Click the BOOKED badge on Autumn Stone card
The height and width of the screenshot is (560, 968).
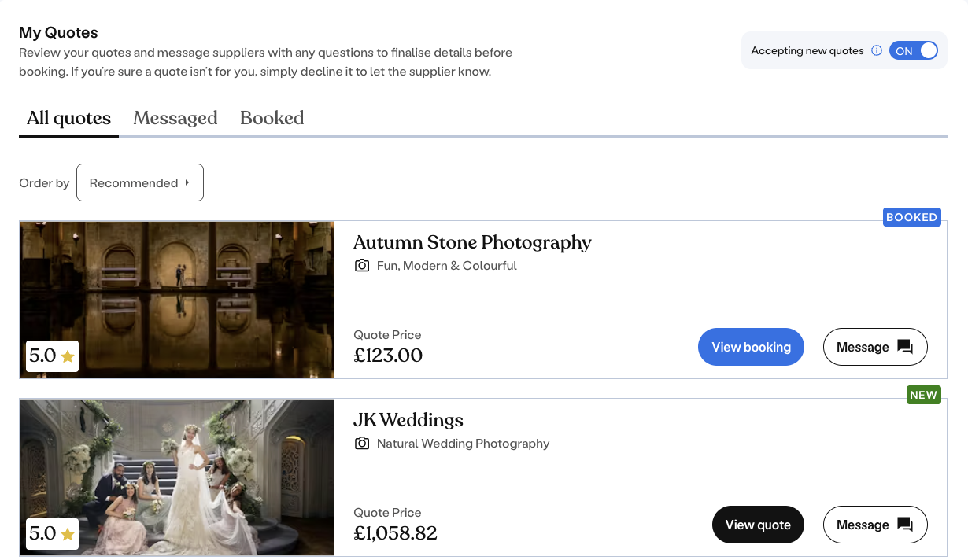[x=911, y=217]
